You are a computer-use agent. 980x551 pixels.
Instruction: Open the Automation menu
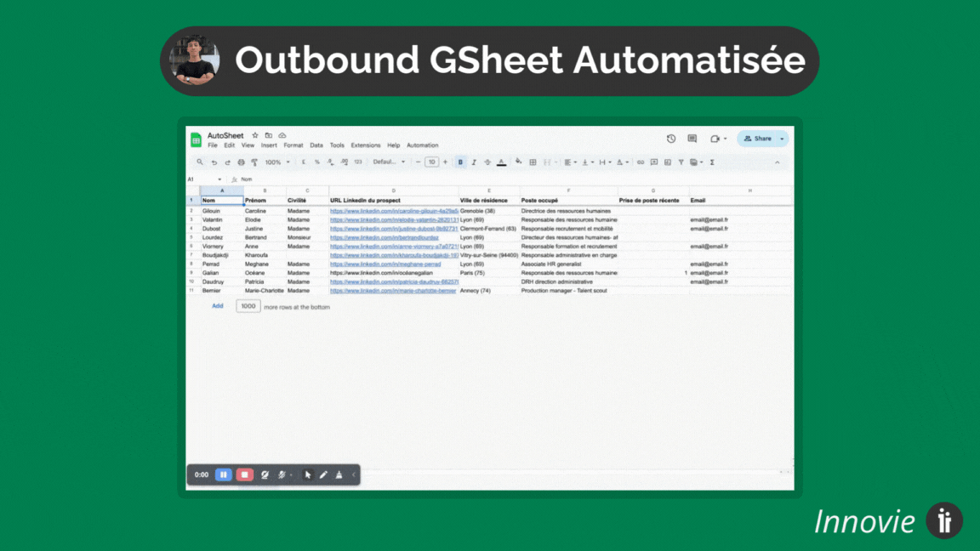pyautogui.click(x=423, y=145)
